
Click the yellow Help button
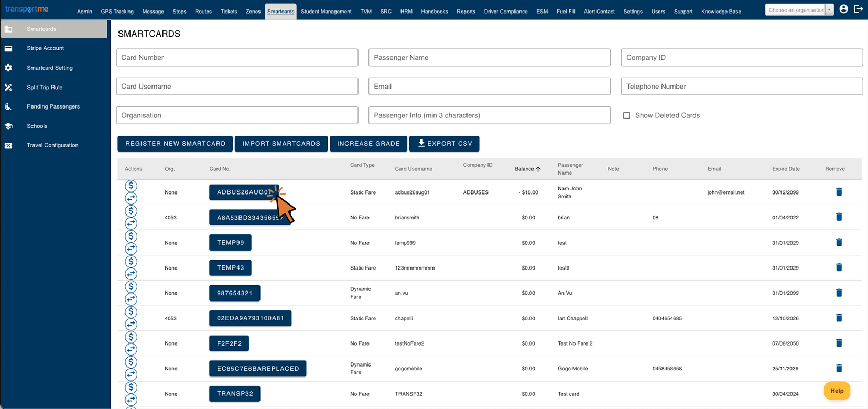(x=837, y=391)
